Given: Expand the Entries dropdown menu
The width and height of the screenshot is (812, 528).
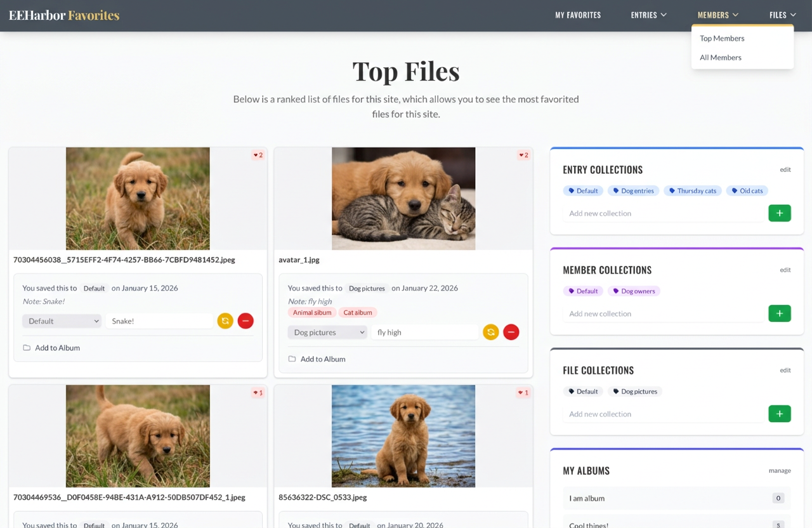Looking at the screenshot, I should click(x=648, y=15).
